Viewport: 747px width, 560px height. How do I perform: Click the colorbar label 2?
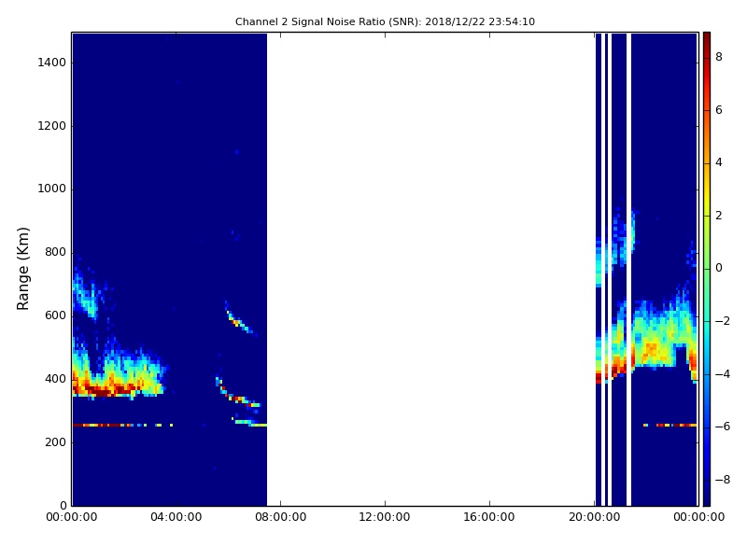tap(719, 216)
